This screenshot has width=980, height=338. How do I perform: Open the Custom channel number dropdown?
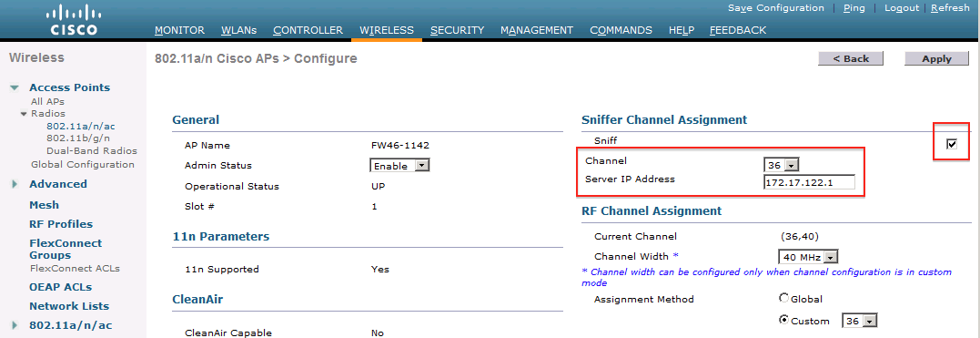click(x=860, y=321)
